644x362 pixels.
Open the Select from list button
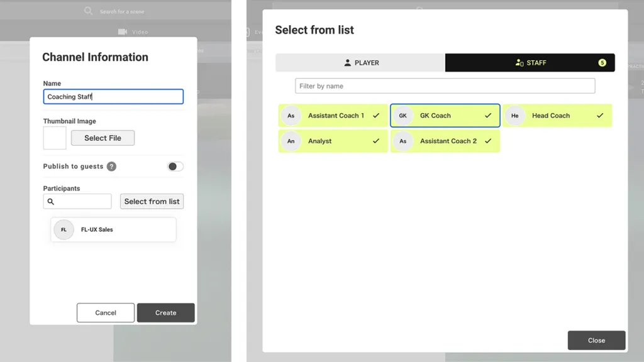pos(152,202)
